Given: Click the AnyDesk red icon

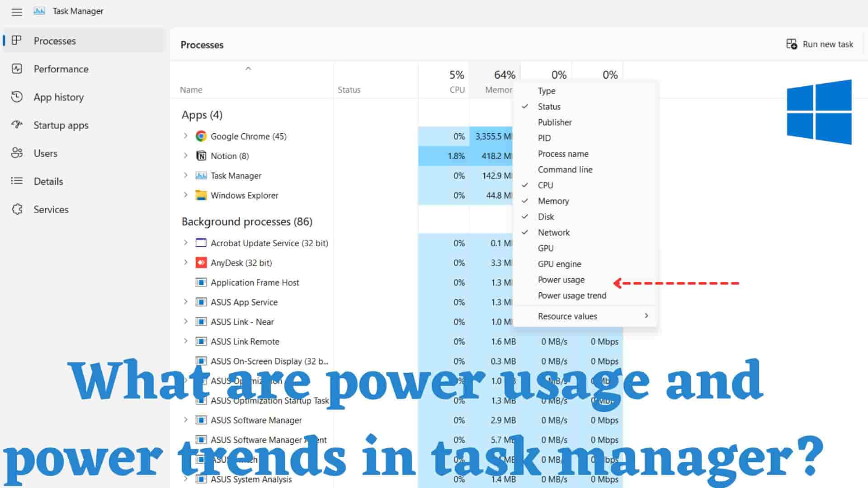Looking at the screenshot, I should [201, 263].
